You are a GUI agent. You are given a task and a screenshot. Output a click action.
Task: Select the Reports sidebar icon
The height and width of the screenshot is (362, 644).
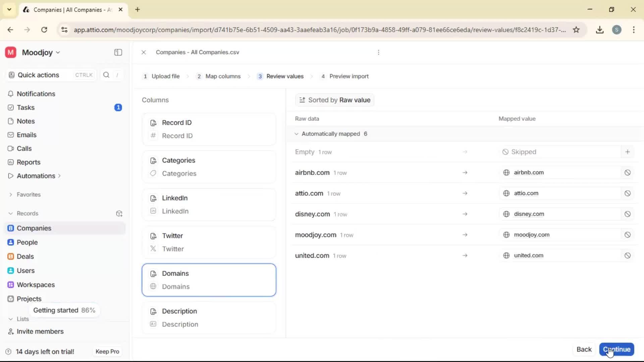(x=11, y=162)
